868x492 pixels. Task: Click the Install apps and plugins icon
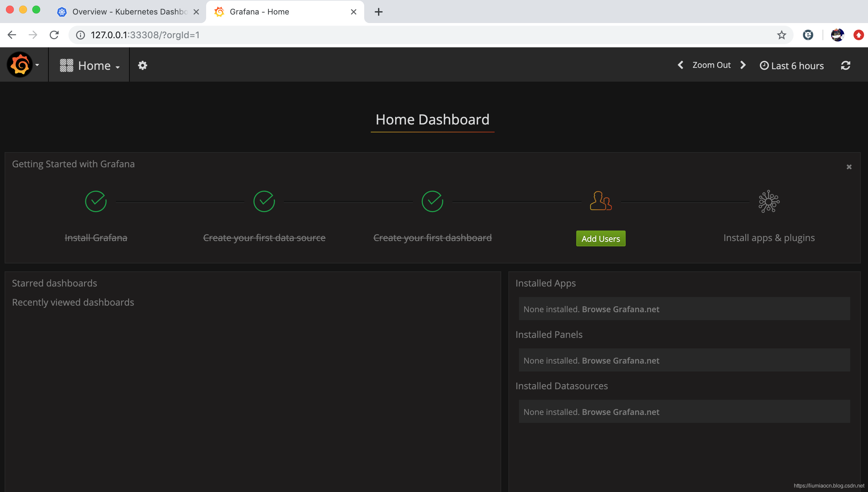click(769, 202)
